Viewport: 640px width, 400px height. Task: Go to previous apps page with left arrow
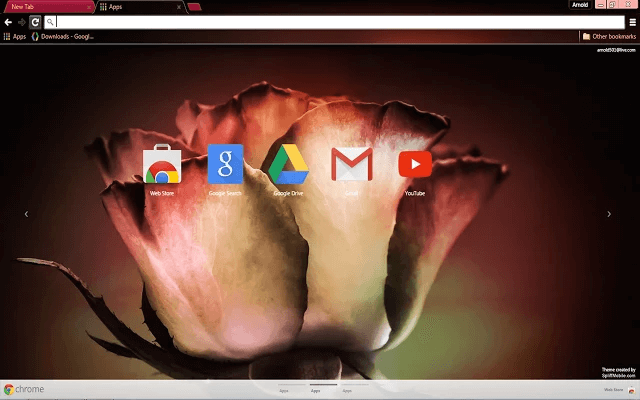click(x=27, y=213)
